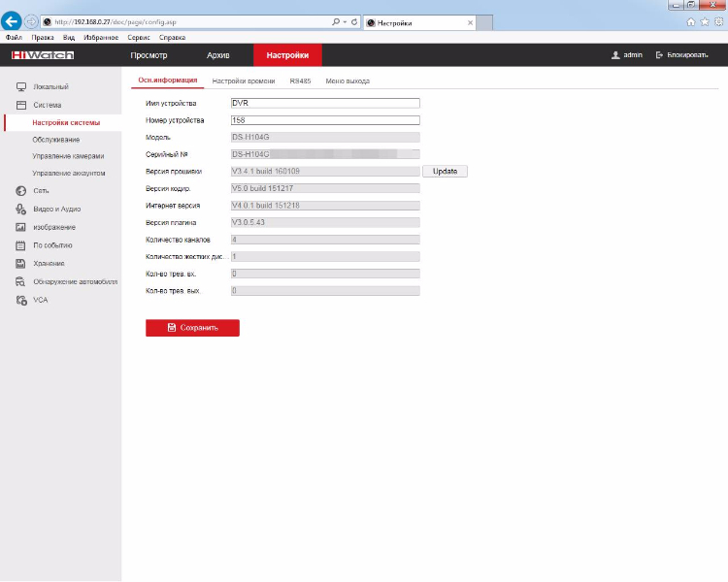Click into the Имя устройства field
The width and height of the screenshot is (728, 582).
point(325,103)
